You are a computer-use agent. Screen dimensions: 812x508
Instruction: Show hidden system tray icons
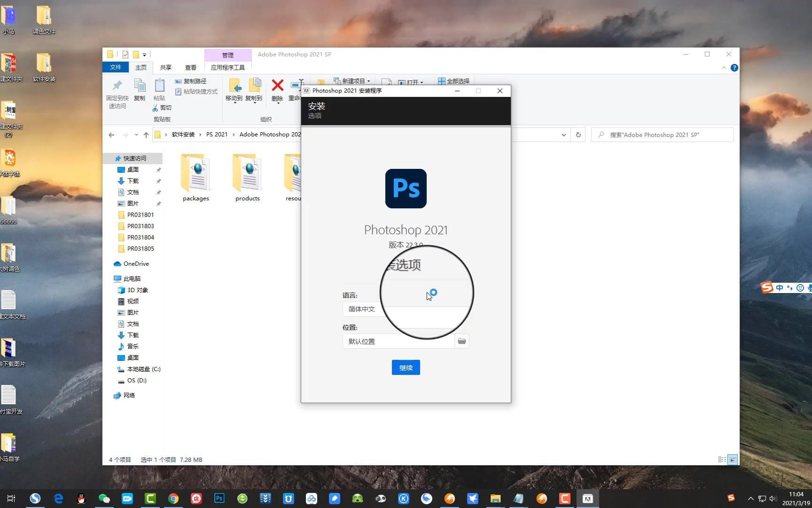pos(750,499)
